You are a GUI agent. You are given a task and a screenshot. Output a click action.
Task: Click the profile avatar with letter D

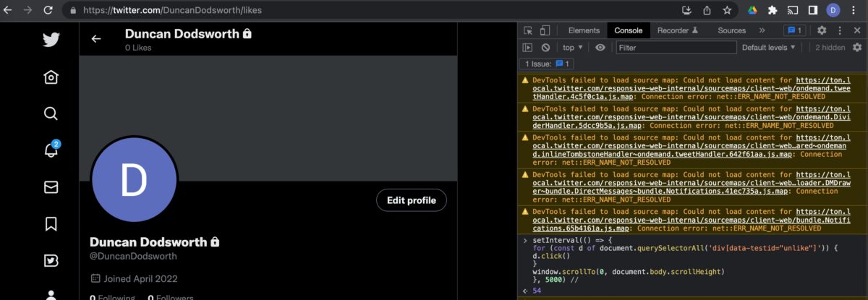[134, 180]
